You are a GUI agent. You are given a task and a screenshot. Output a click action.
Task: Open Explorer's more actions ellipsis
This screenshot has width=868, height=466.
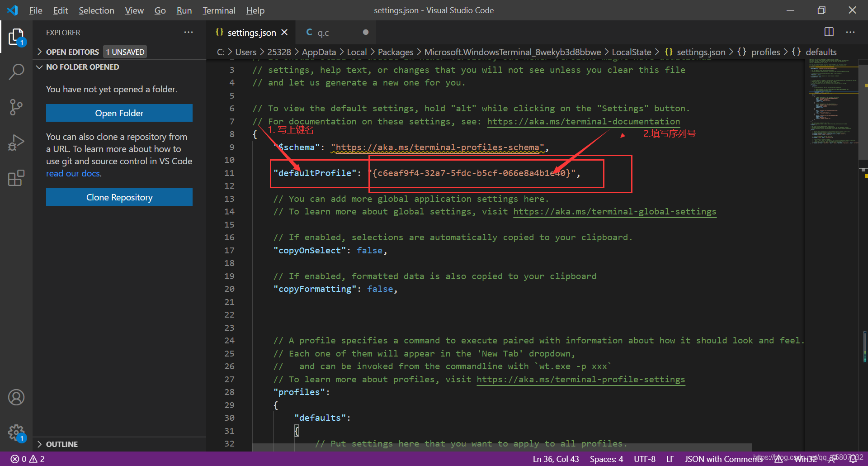[x=189, y=33]
